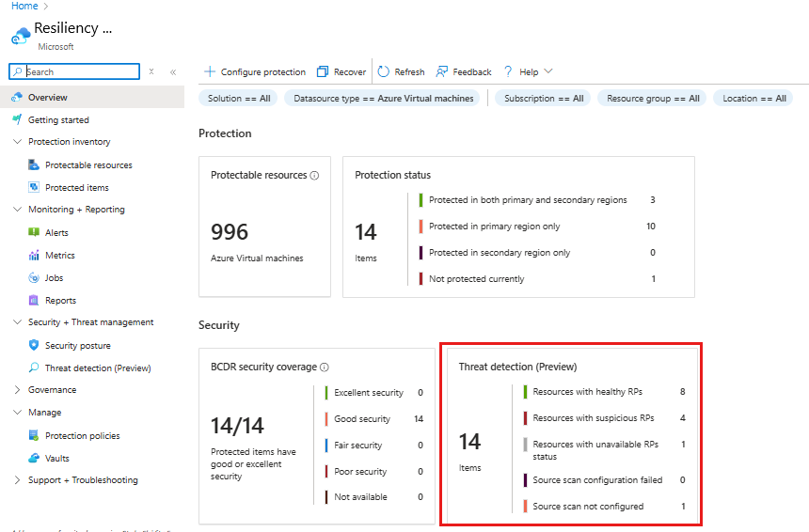809x532 pixels.
Task: Select Overview in the left menu
Action: click(47, 98)
